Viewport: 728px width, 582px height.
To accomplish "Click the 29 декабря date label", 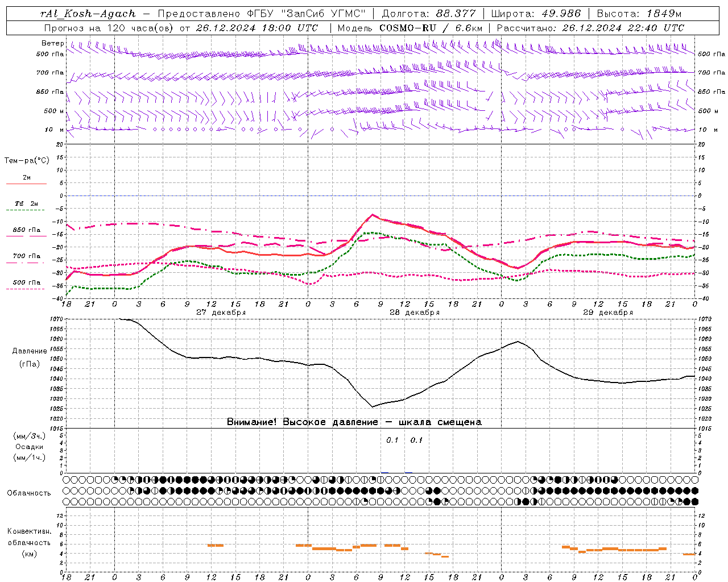I will tap(607, 313).
